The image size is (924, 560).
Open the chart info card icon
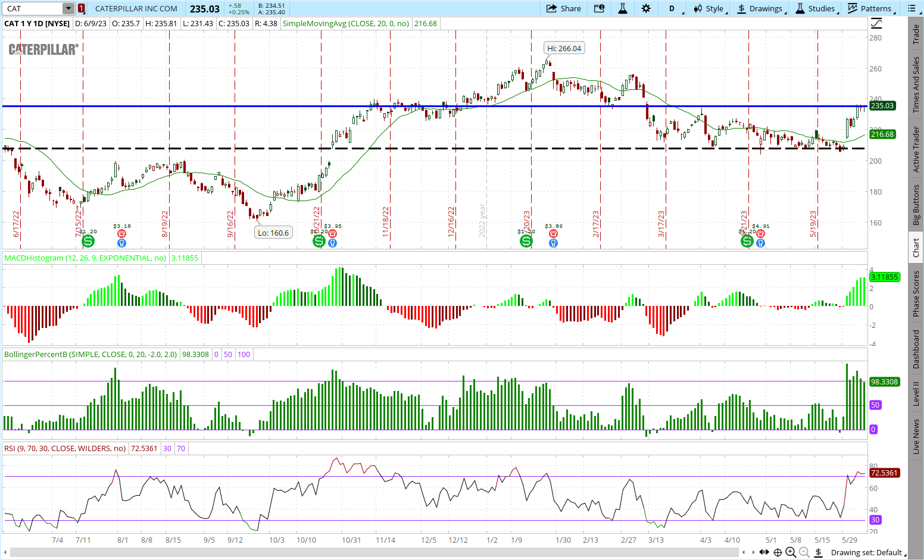click(599, 8)
